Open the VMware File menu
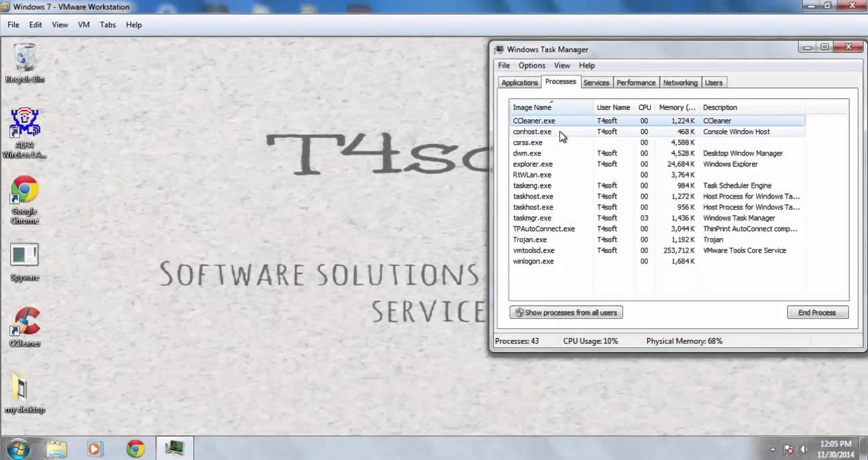868x460 pixels. pos(13,24)
